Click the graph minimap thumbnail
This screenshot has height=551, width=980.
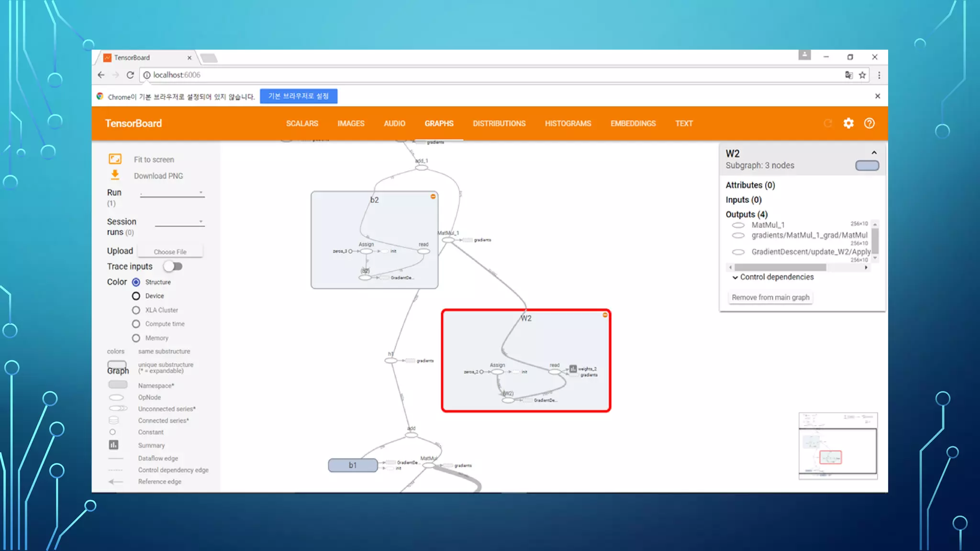(x=838, y=446)
